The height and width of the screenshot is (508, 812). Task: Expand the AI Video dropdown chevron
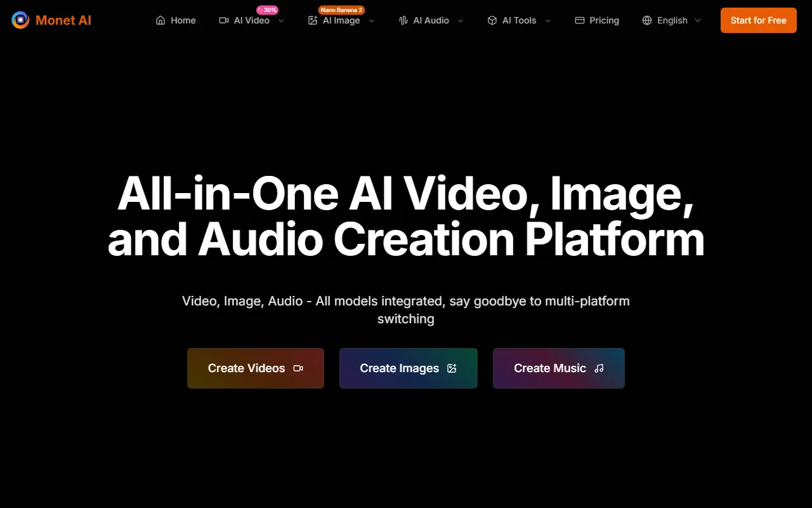(x=281, y=20)
